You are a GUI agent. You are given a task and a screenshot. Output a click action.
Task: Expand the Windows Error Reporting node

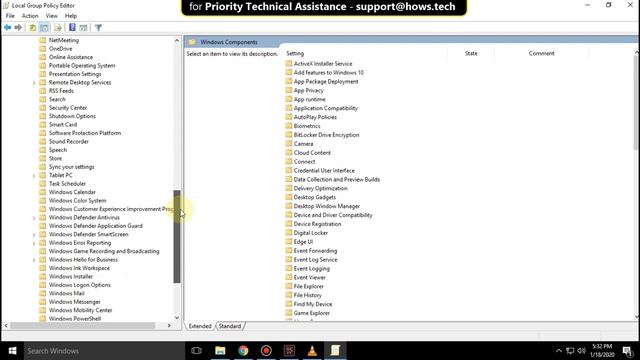pos(34,243)
